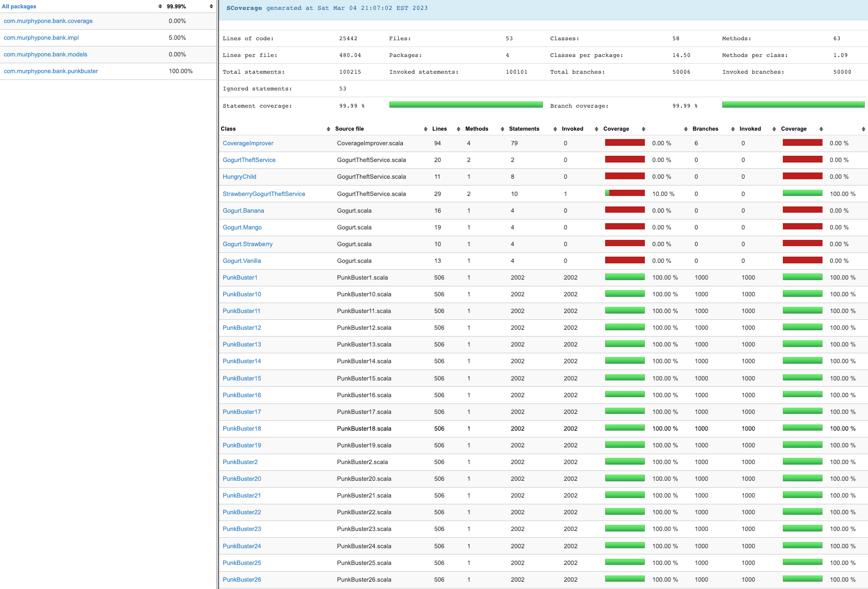Screen dimensions: 868x589
Task: Sort by Invoked branches column arrows
Action: (x=774, y=129)
